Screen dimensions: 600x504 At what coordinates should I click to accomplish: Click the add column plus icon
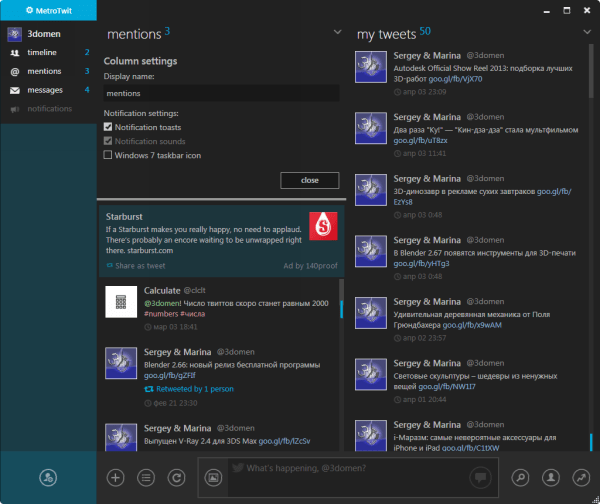115,478
